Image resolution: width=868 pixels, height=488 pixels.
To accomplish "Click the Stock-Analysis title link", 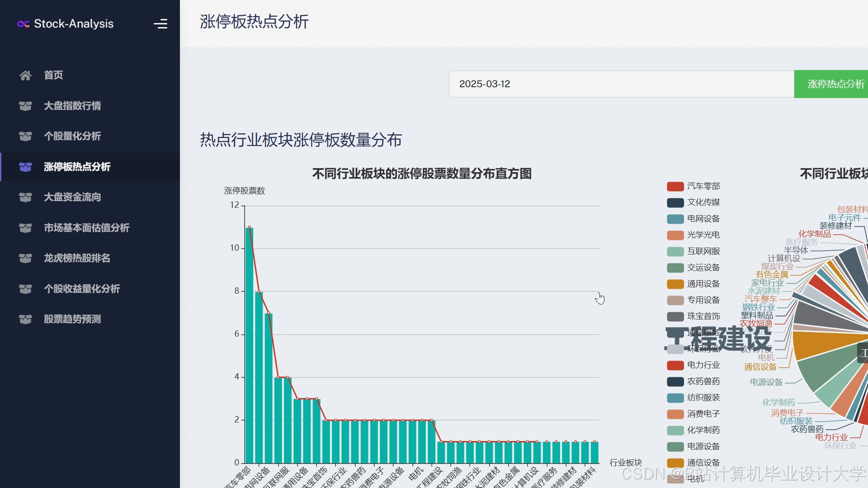I will coord(73,24).
